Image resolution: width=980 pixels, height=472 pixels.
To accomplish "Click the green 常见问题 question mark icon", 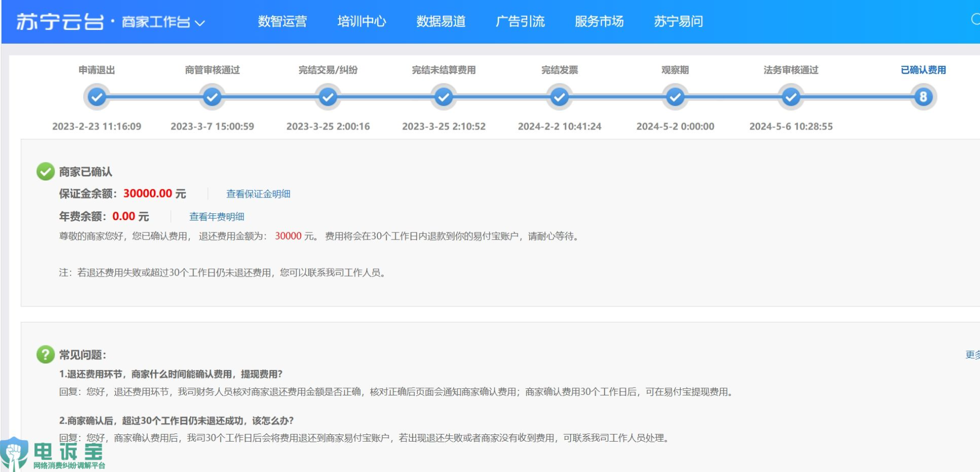I will (45, 354).
